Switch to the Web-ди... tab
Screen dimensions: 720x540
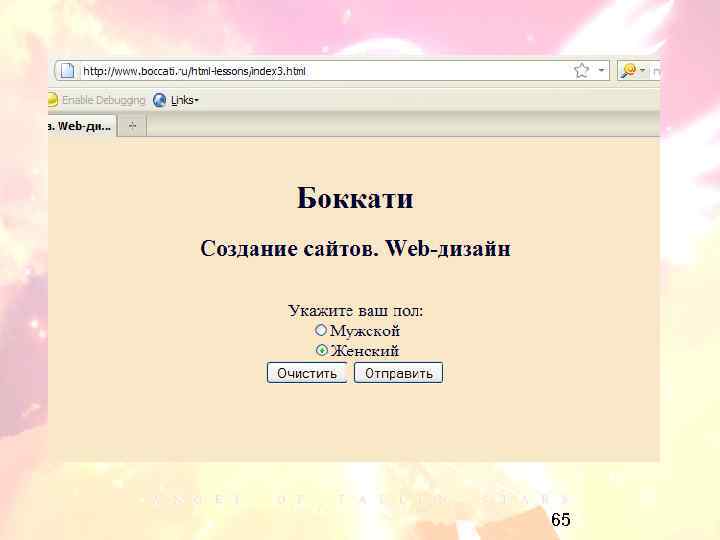point(82,126)
